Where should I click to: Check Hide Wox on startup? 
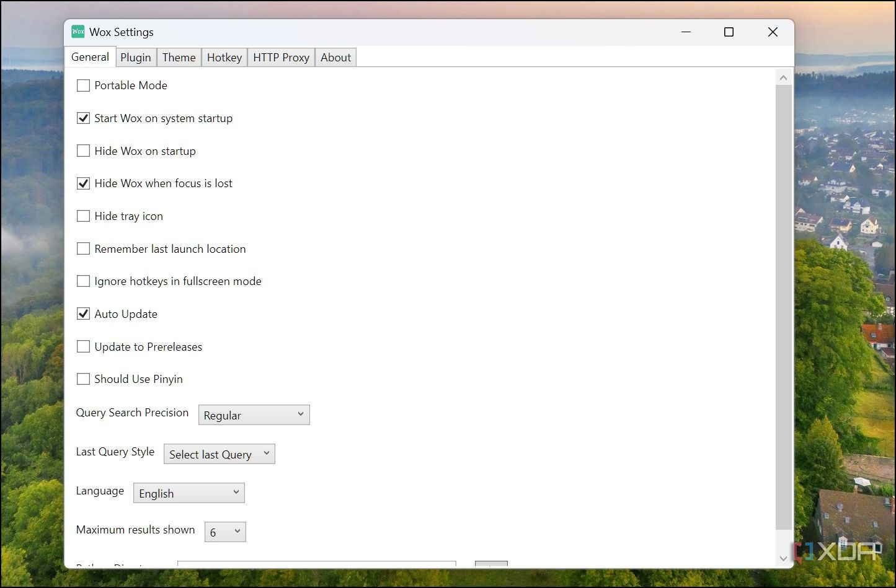83,151
